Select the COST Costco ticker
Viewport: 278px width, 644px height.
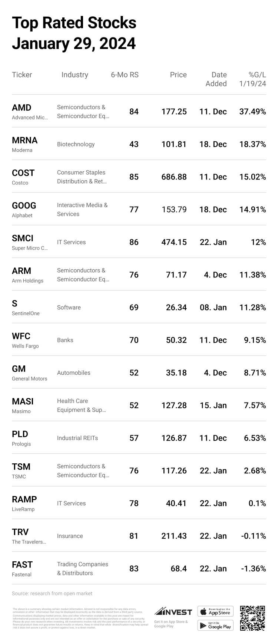pos(23,173)
